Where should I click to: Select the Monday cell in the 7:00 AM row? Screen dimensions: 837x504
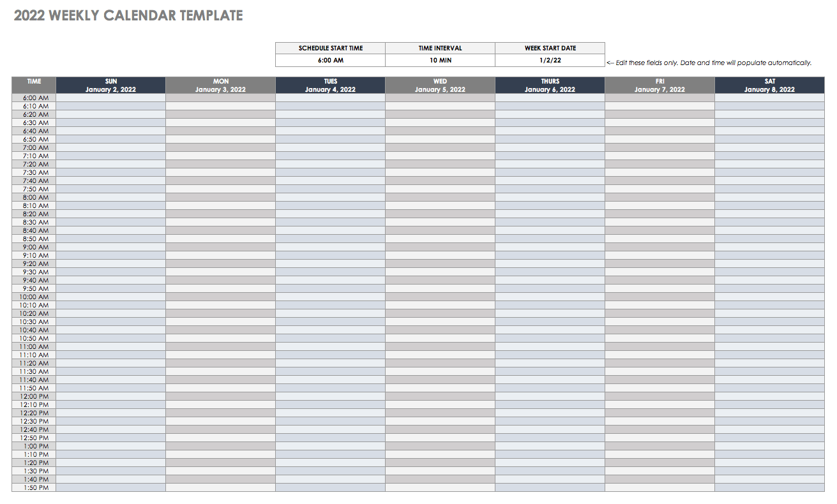click(221, 147)
